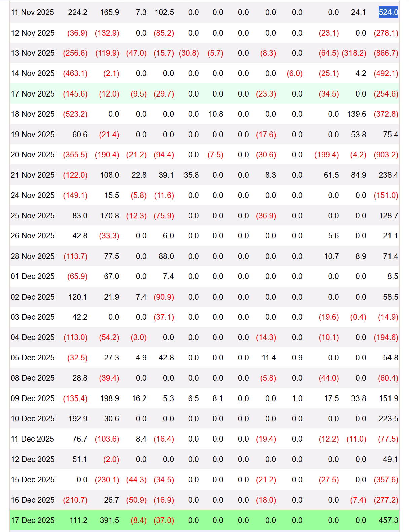Click the (903.2) total value
409x532 pixels.
pos(386,155)
